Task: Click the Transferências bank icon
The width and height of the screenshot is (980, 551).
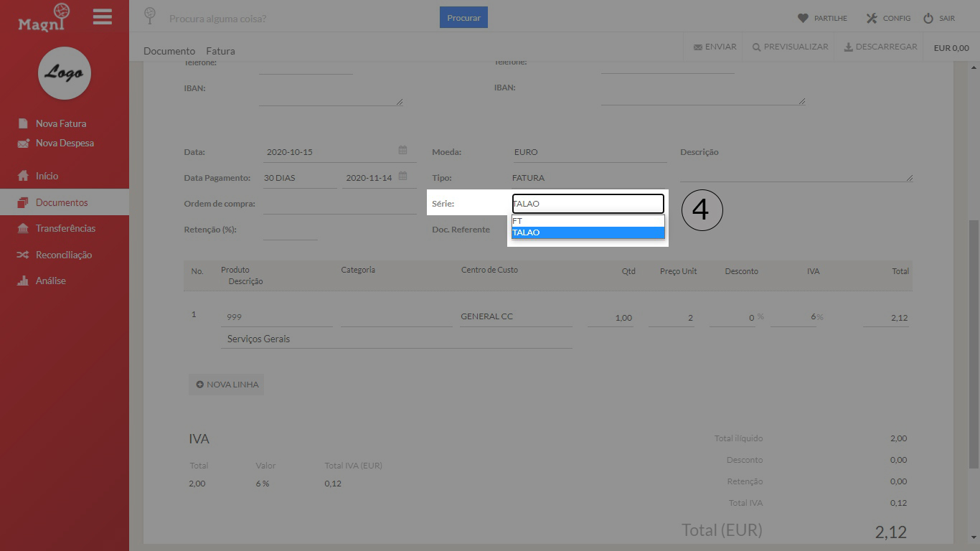Action: coord(23,228)
